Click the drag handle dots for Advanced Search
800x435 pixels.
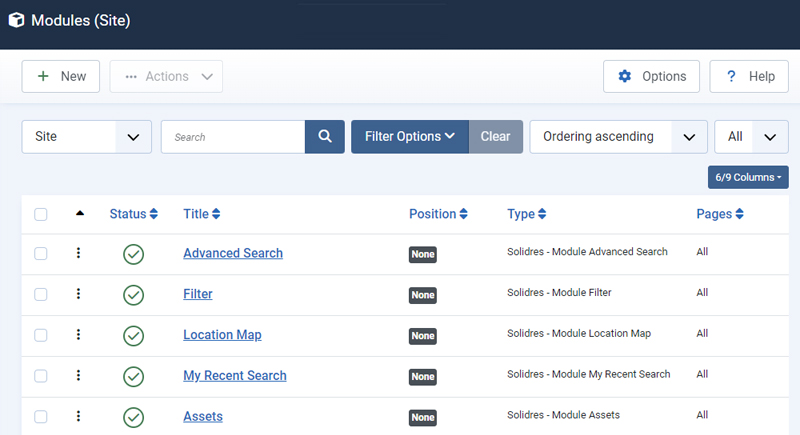pos(78,253)
